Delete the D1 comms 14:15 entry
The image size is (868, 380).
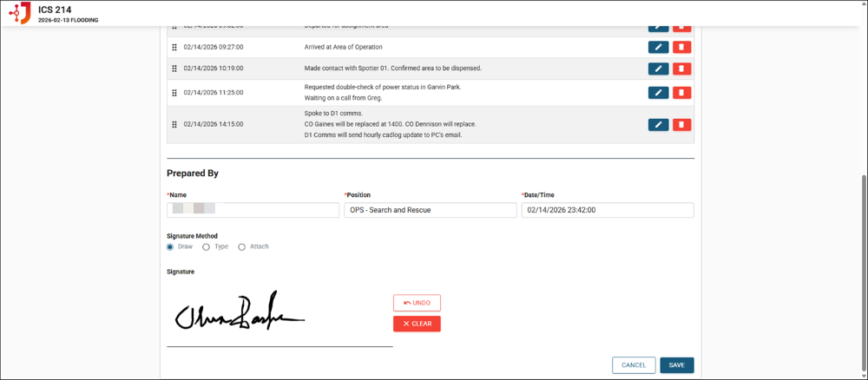(x=681, y=124)
